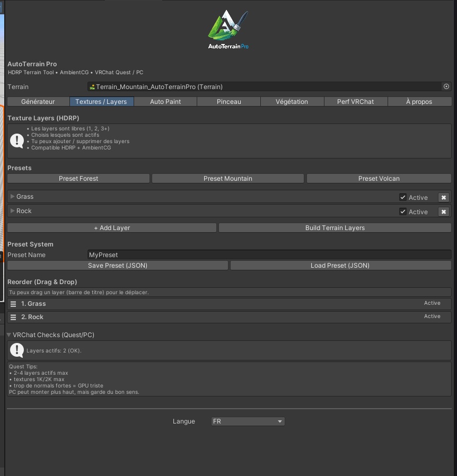Focus the Preset Name input field
The width and height of the screenshot is (457, 476).
(x=269, y=254)
